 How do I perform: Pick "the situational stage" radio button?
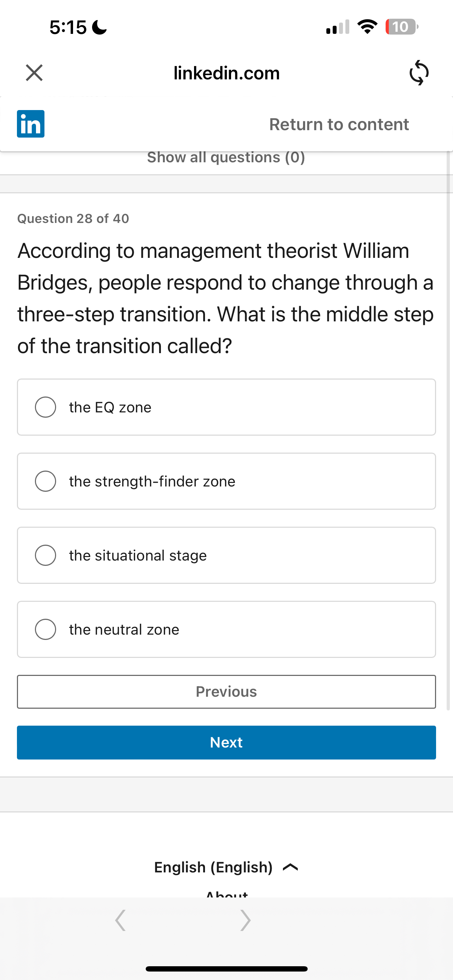pyautogui.click(x=46, y=555)
